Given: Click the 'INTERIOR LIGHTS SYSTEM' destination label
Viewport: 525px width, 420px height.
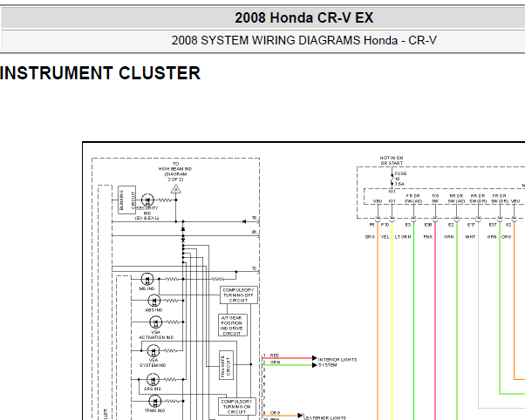Looking at the screenshot, I should [337, 362].
